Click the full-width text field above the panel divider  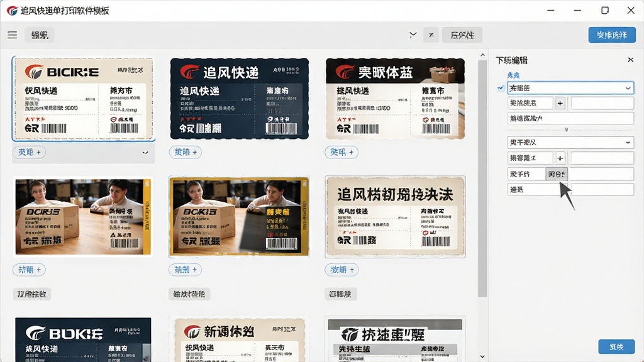(x=570, y=118)
